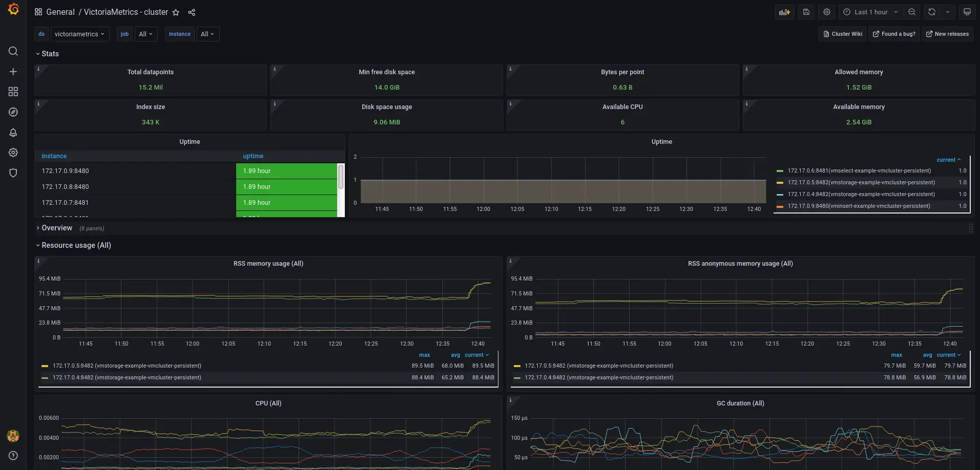Sort Uptime table by instance column
The width and height of the screenshot is (980, 470).
[54, 156]
